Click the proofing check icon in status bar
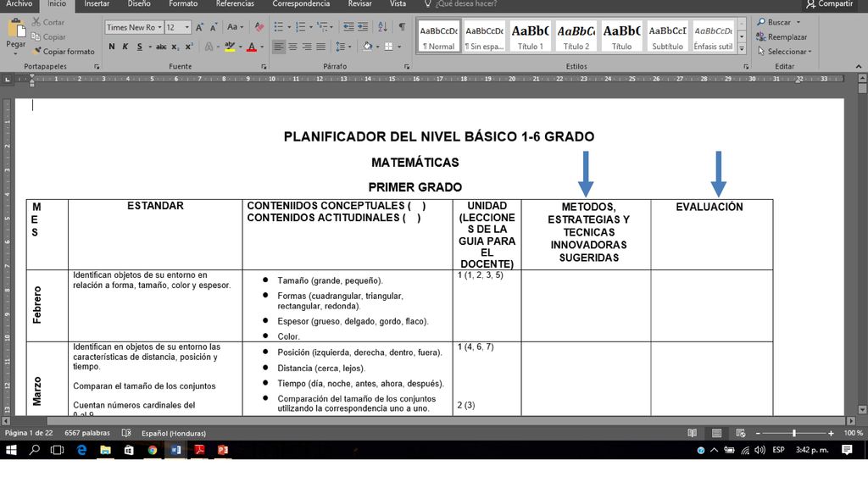The image size is (868, 488). (126, 433)
